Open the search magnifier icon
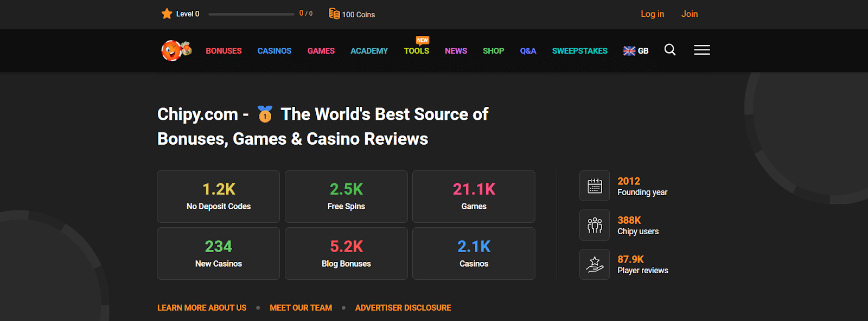The width and height of the screenshot is (868, 321). [670, 50]
